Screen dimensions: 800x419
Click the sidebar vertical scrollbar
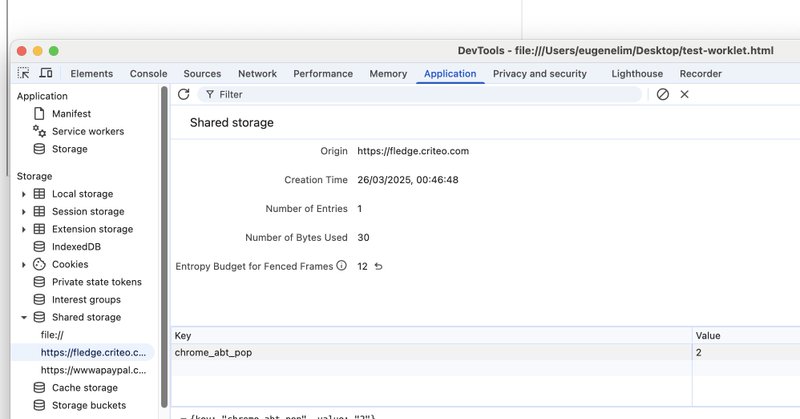[x=164, y=247]
